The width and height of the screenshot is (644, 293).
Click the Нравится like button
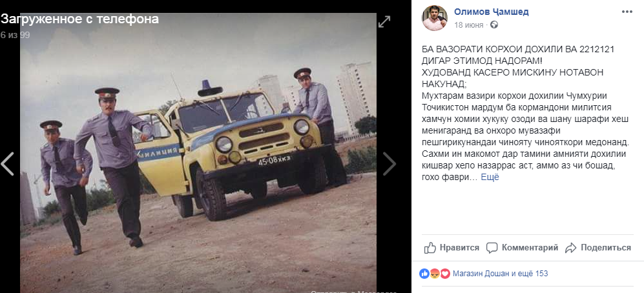[452, 247]
